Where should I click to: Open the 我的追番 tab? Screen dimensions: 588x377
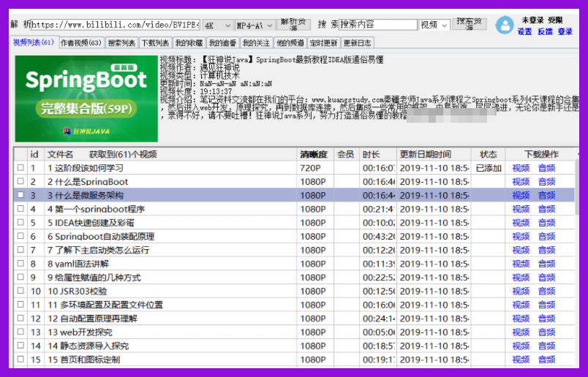[x=222, y=42]
